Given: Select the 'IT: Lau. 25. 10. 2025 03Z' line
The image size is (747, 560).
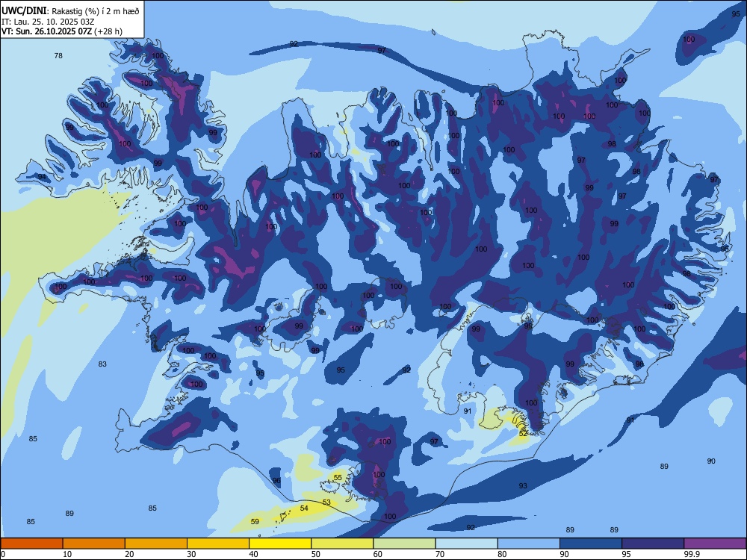Looking at the screenshot, I should pos(48,22).
